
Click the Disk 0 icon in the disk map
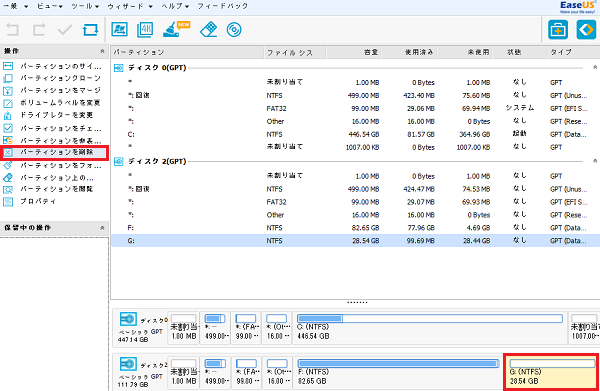coord(128,319)
